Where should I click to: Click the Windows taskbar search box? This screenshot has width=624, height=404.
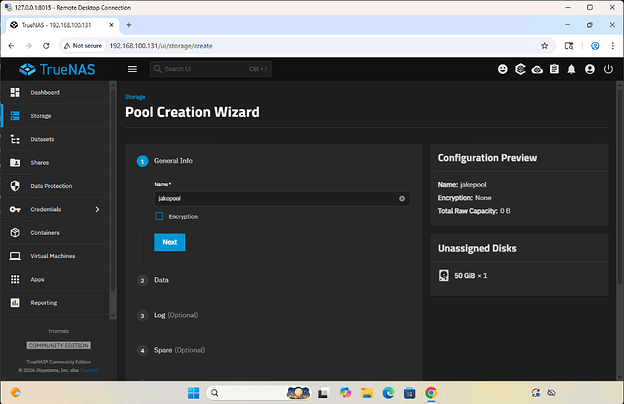(x=258, y=393)
